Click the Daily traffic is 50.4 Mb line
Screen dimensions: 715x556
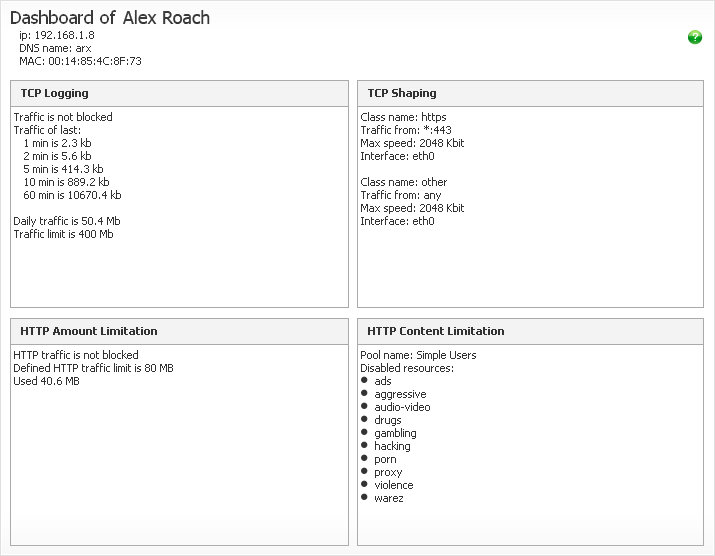(x=67, y=221)
